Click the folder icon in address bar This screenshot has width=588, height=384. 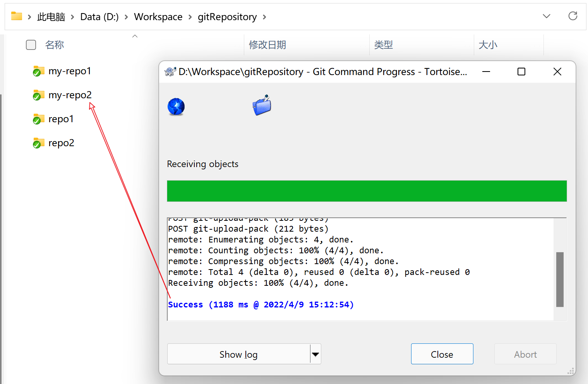click(x=17, y=16)
